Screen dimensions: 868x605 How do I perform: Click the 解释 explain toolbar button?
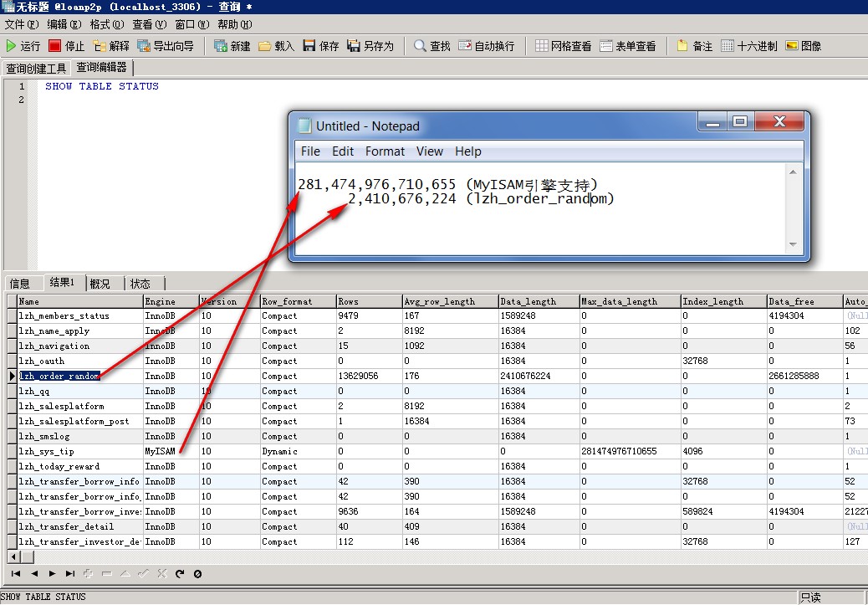[x=111, y=46]
